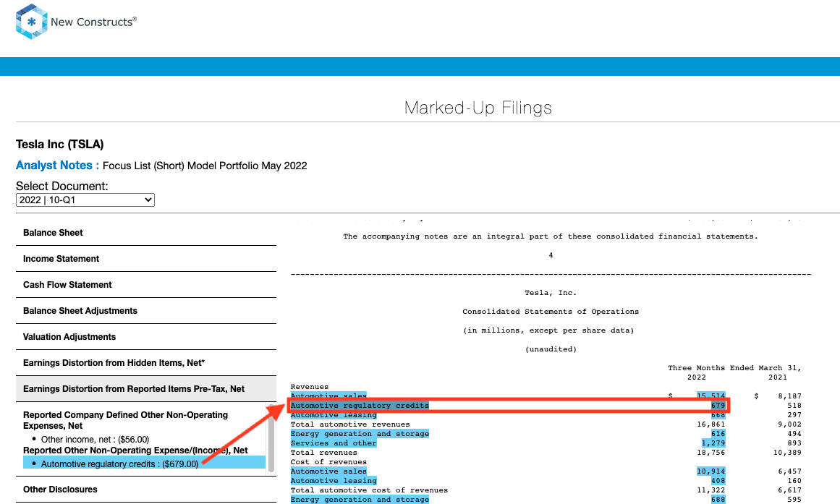Click Reported Company Defined Other Non-Operating Expenses heading

pos(125,420)
